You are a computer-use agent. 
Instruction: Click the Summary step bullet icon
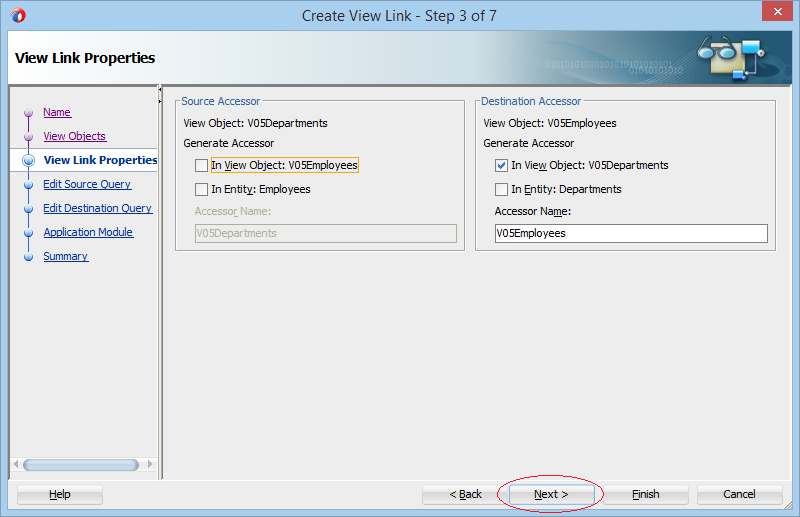(x=29, y=256)
